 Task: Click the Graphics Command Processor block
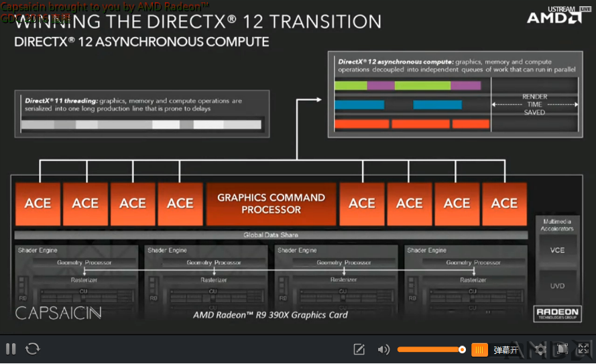pos(271,204)
